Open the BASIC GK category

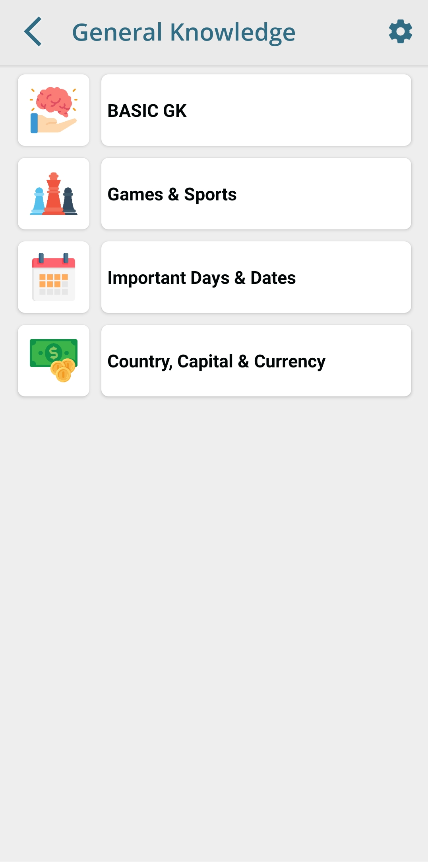256,110
